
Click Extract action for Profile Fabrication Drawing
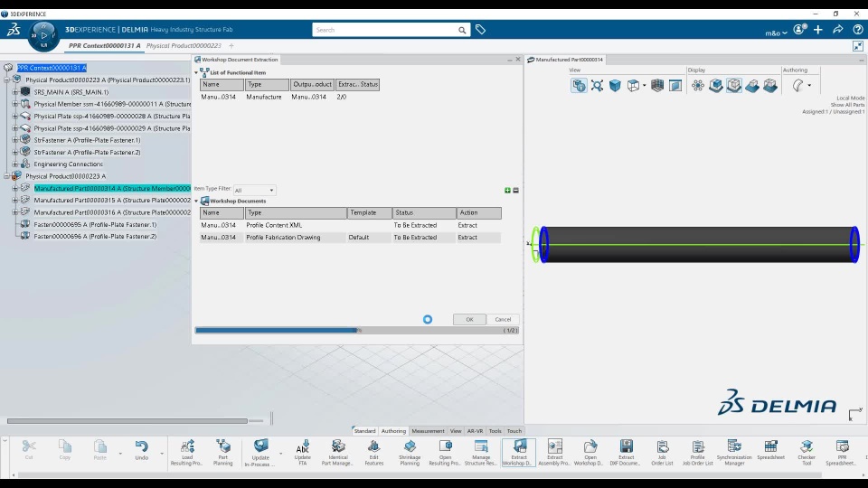coord(478,238)
